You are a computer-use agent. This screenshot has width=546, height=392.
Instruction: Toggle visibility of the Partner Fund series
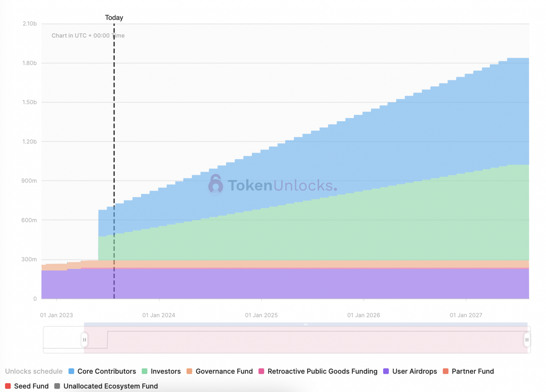click(x=473, y=371)
